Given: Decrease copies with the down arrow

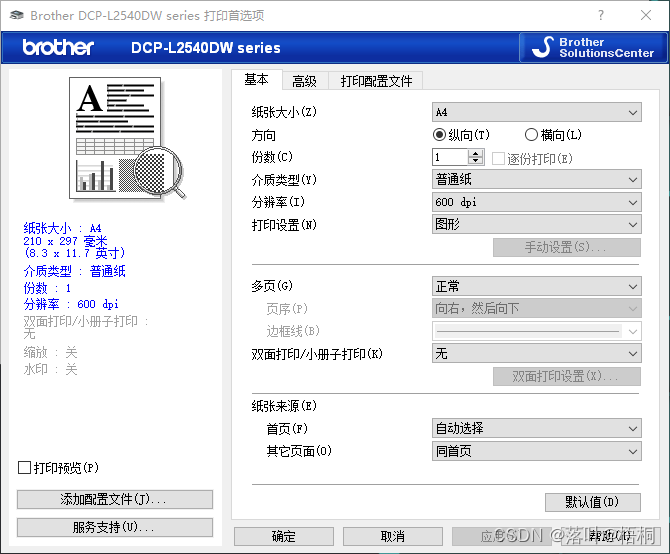Looking at the screenshot, I should (x=475, y=161).
